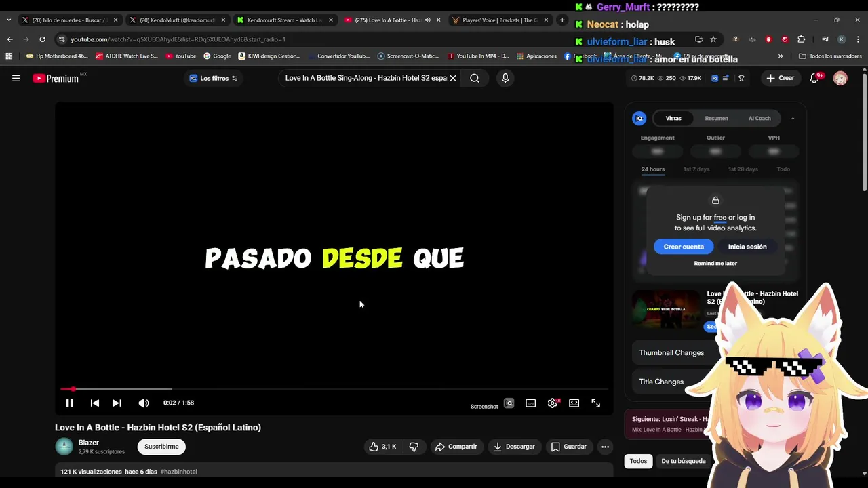Open the YouTube bookmark
The image size is (868, 488).
pyautogui.click(x=180, y=56)
